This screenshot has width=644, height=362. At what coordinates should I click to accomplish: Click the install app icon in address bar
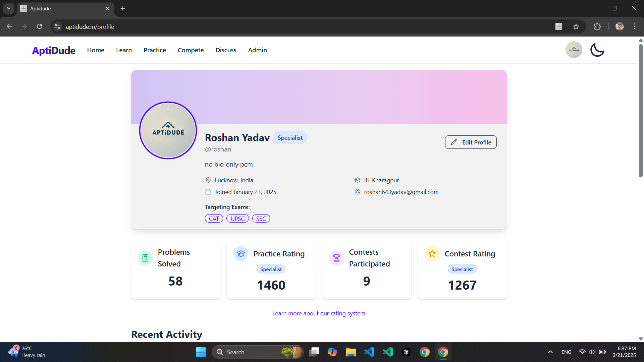click(559, 26)
